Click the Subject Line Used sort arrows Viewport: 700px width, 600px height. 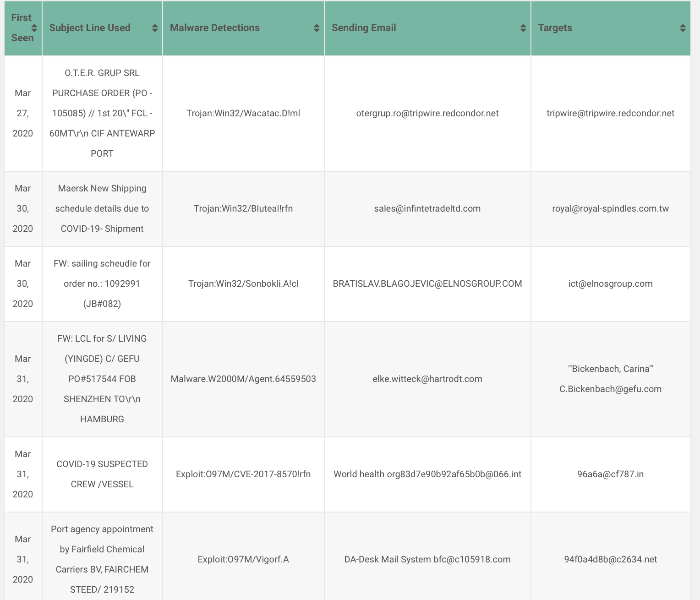pos(155,28)
